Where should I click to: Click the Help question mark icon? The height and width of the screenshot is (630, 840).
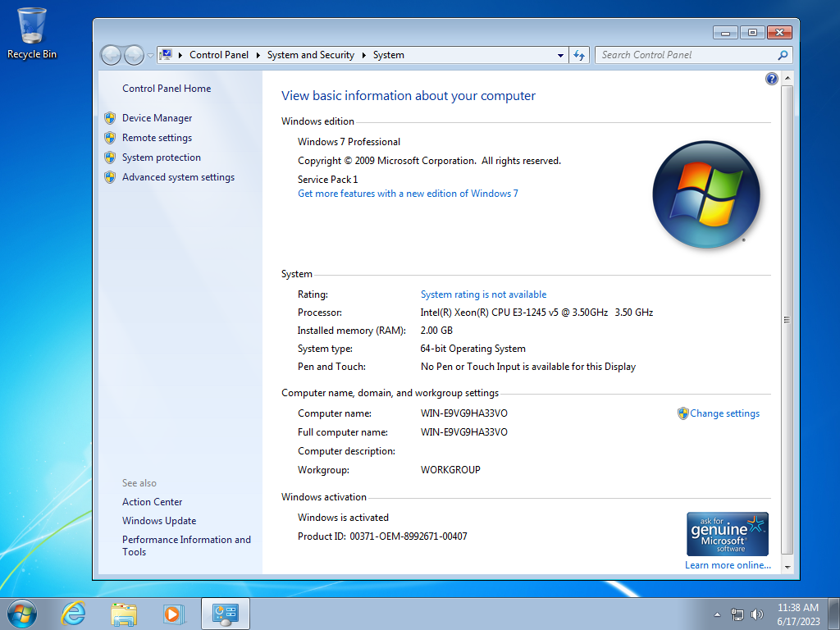pos(771,79)
